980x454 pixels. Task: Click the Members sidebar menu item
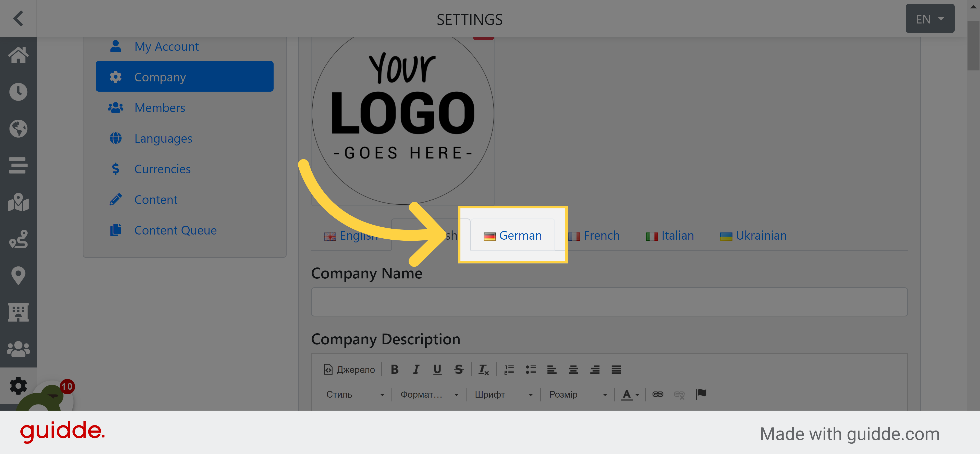point(159,107)
